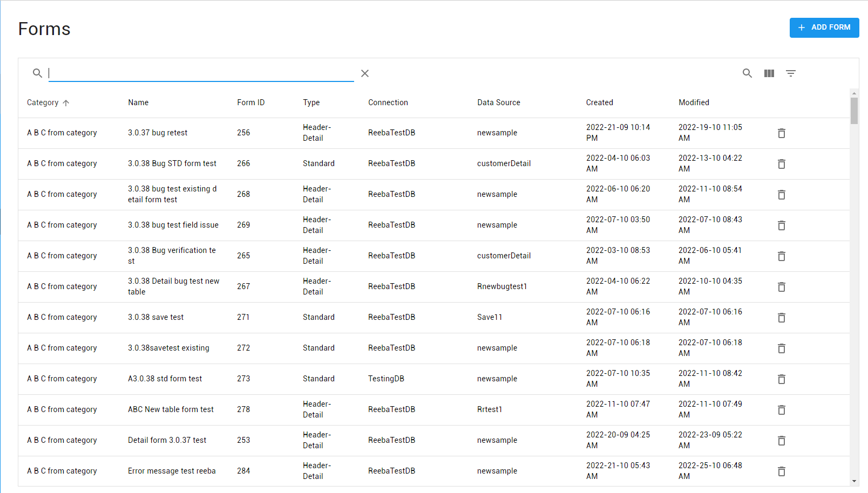Image resolution: width=868 pixels, height=493 pixels.
Task: Delete the 3.0.37 bug retest form
Action: tap(781, 133)
